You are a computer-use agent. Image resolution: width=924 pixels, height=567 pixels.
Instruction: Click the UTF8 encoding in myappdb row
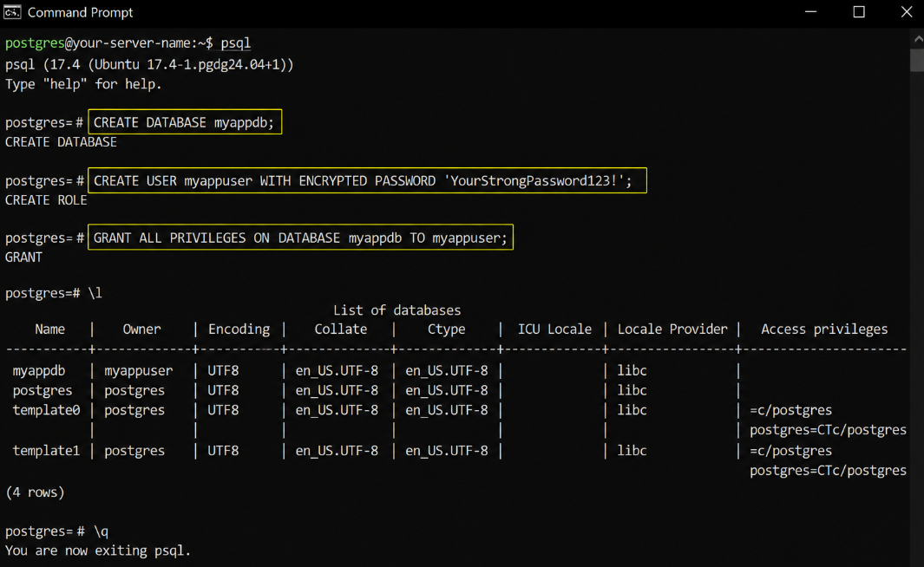tap(223, 371)
